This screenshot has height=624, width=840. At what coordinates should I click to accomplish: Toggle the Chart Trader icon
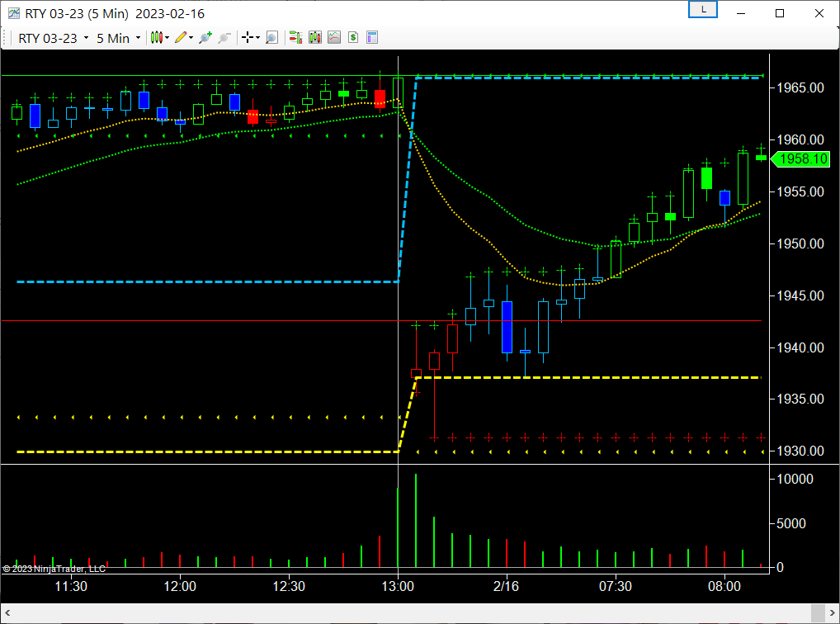pyautogui.click(x=295, y=37)
